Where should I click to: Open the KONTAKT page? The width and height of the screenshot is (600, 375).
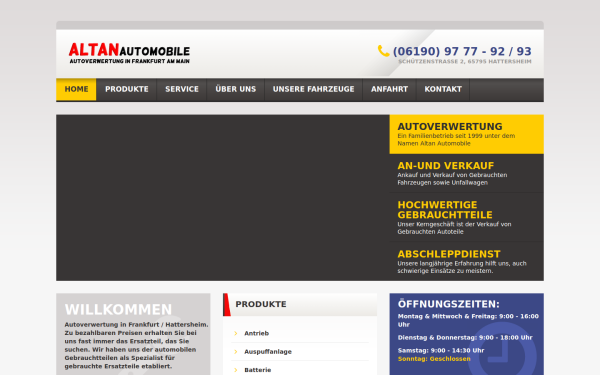point(443,89)
